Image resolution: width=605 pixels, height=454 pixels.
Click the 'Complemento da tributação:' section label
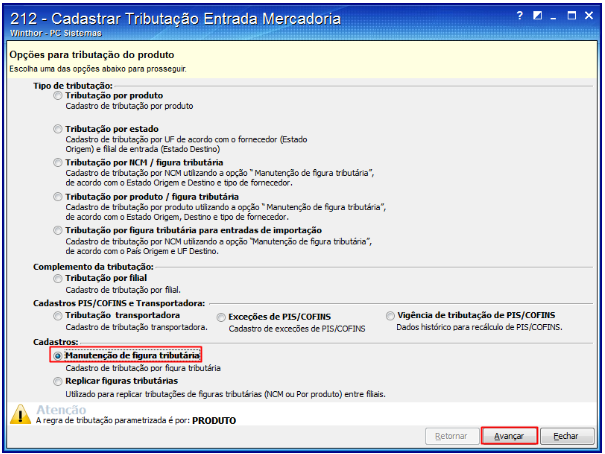[x=93, y=267]
